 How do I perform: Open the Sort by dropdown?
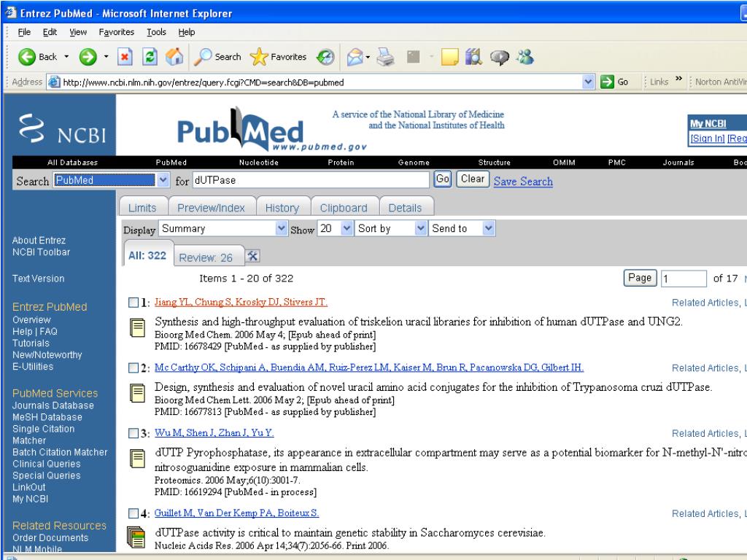coord(391,228)
